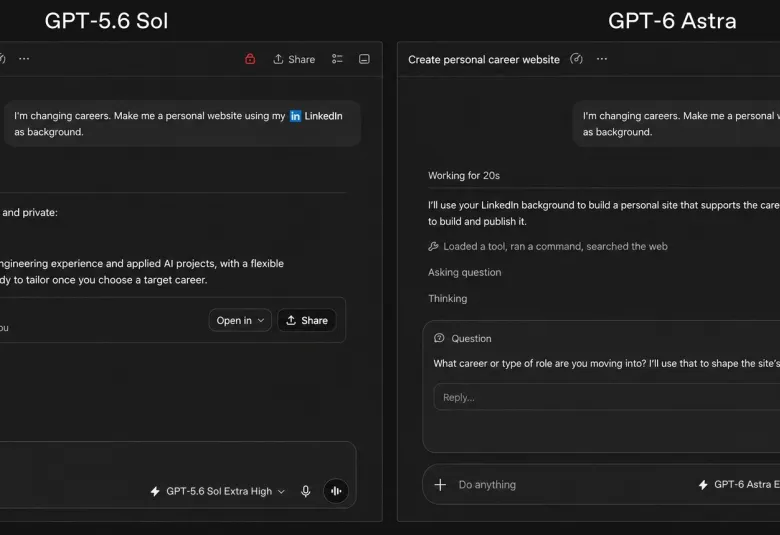
Task: Open the GPT-5.6 Sol Extra High model selector
Action: coord(225,491)
